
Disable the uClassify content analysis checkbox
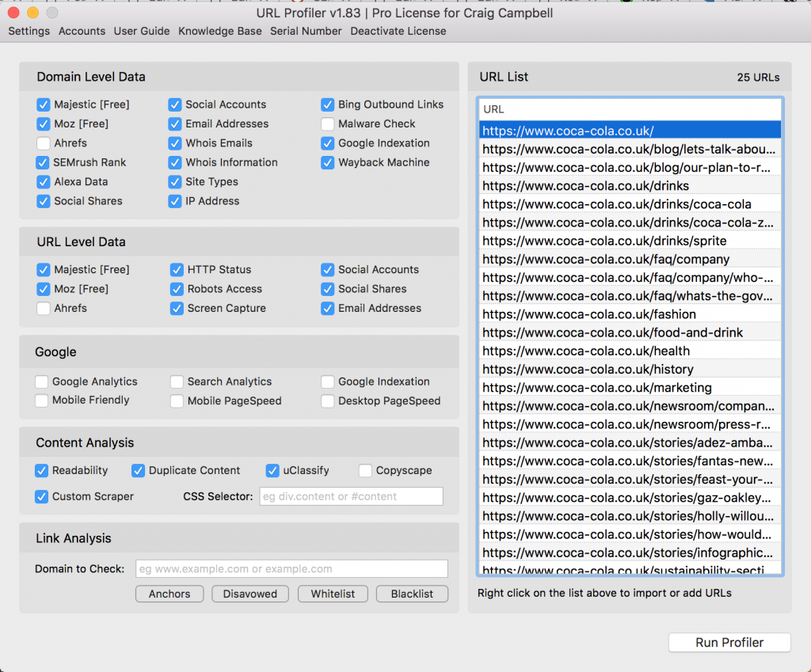click(274, 470)
